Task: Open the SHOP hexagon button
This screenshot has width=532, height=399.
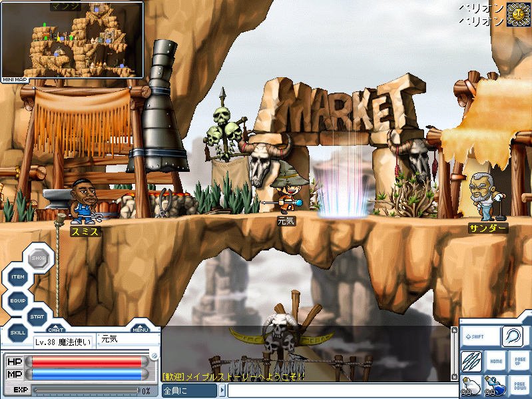Action: pos(39,258)
